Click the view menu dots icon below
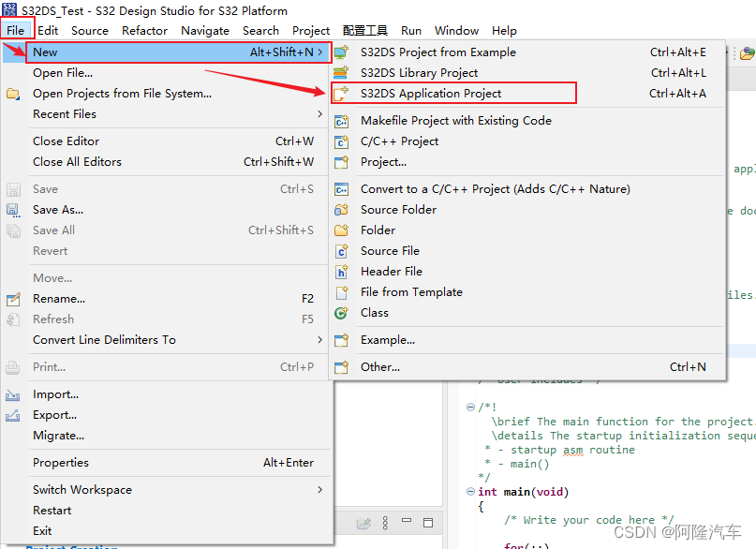 pos(385,523)
